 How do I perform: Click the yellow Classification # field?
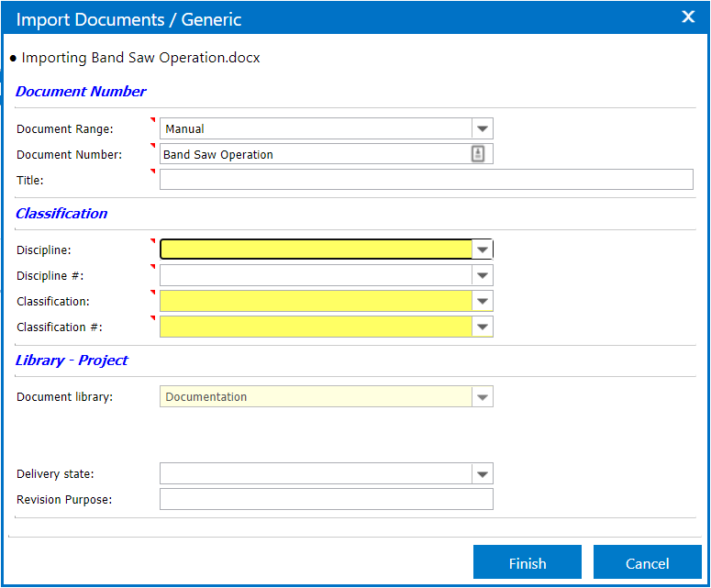(x=316, y=327)
